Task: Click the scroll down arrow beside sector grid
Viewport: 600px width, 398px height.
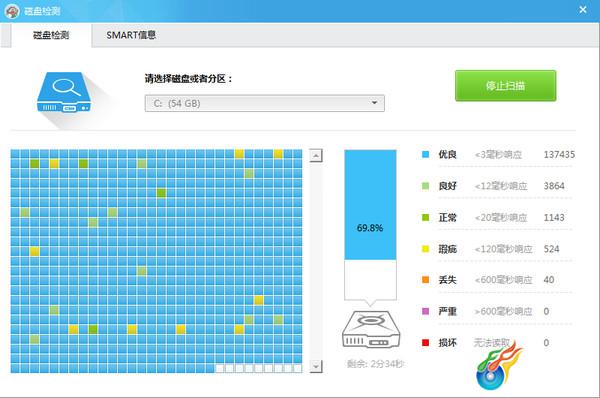Action: [316, 366]
